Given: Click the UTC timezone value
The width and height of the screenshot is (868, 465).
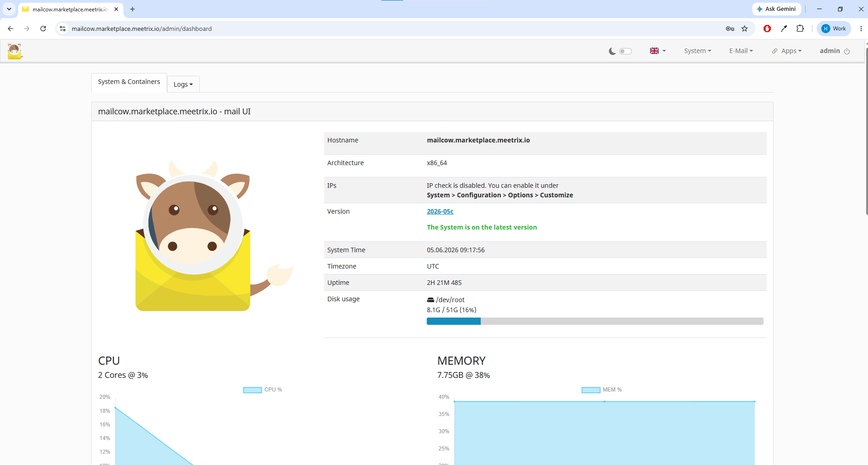Looking at the screenshot, I should coord(433,266).
